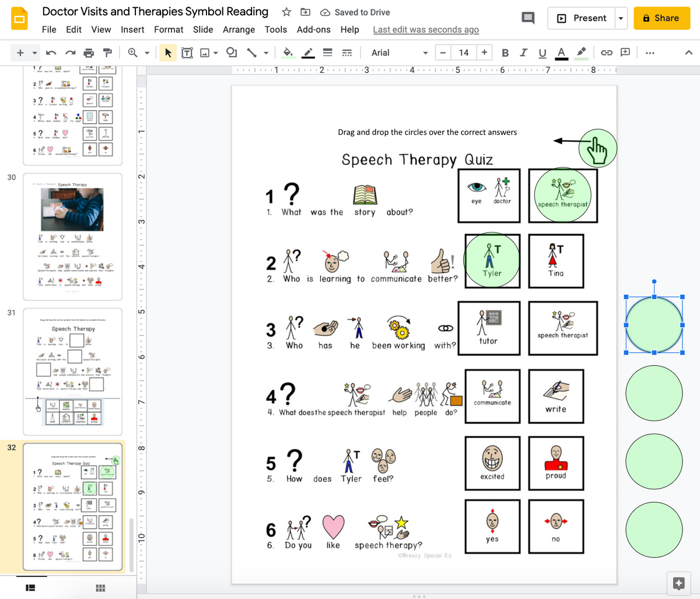The width and height of the screenshot is (700, 599).
Task: Open 'Last edit was seconds ago' link
Action: pos(426,30)
